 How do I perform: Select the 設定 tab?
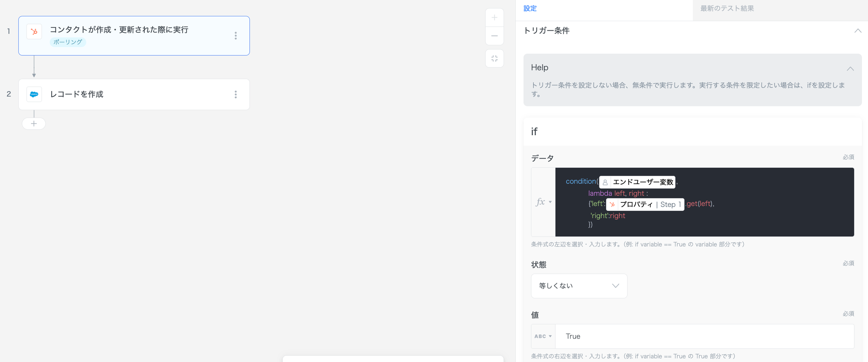pyautogui.click(x=530, y=9)
